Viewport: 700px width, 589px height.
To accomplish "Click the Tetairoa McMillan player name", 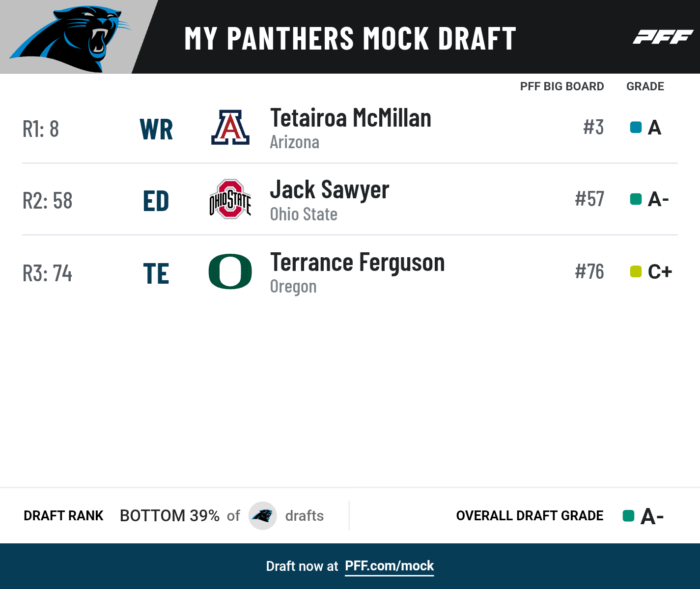I will click(351, 118).
